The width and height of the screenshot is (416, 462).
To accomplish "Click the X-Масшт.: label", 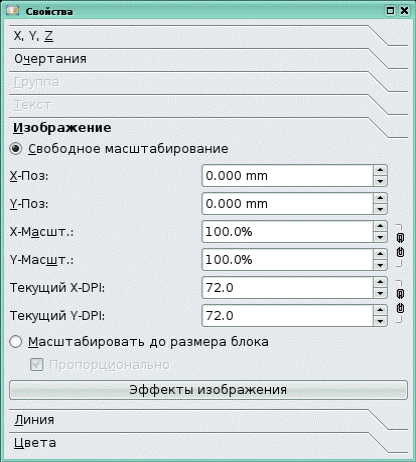I will (x=42, y=232).
